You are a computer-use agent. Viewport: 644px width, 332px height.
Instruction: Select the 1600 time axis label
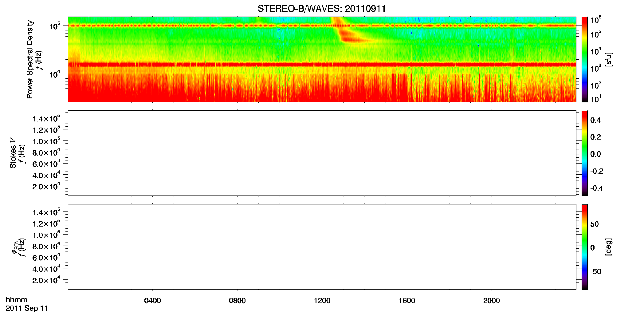[407, 301]
